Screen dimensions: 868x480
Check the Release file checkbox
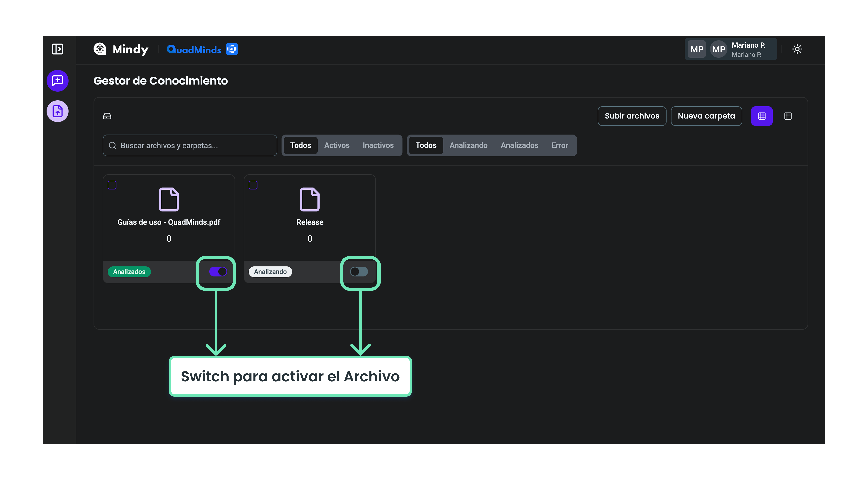[x=253, y=185]
